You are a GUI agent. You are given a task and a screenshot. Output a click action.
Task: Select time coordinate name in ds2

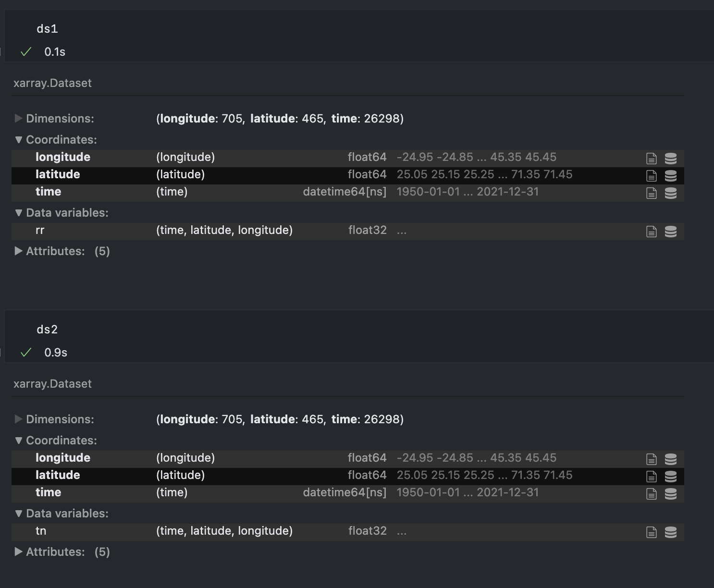[48, 492]
